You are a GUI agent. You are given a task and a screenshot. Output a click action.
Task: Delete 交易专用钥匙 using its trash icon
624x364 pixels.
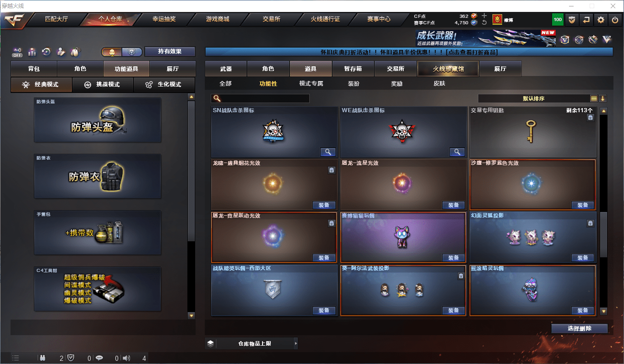[591, 118]
